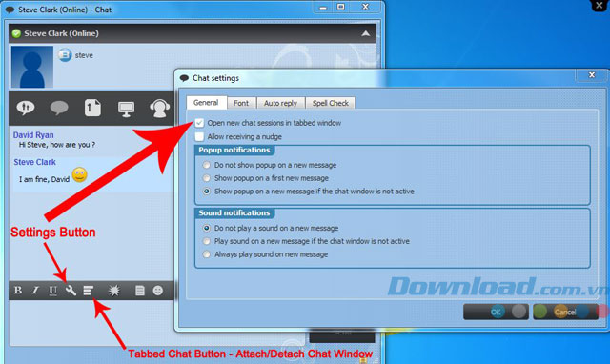Screen dimensions: 610x364
Task: Click the send file icon
Action: click(x=92, y=108)
